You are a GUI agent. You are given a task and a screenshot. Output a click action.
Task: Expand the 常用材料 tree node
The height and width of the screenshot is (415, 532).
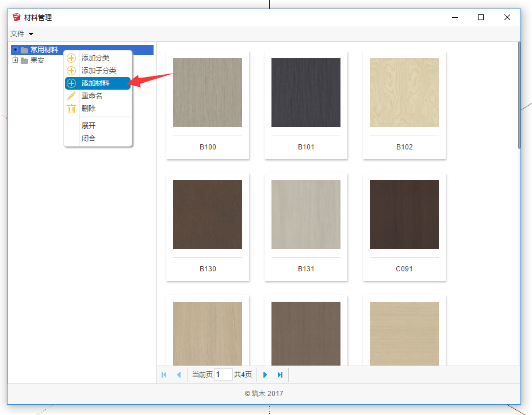click(x=16, y=50)
